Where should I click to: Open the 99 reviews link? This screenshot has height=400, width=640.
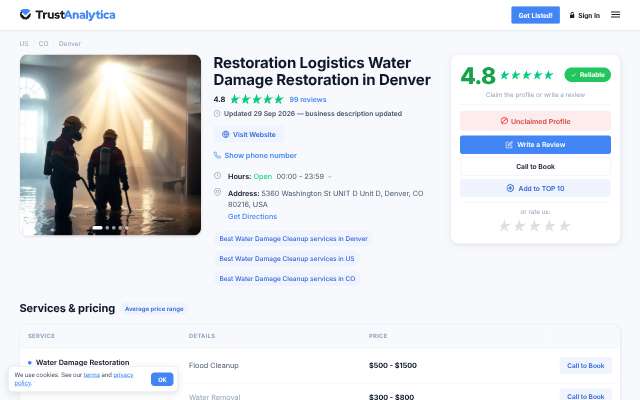tap(308, 99)
